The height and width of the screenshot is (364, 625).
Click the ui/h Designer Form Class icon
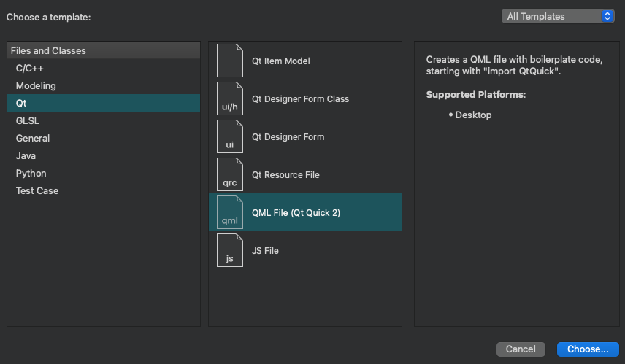[x=229, y=98]
